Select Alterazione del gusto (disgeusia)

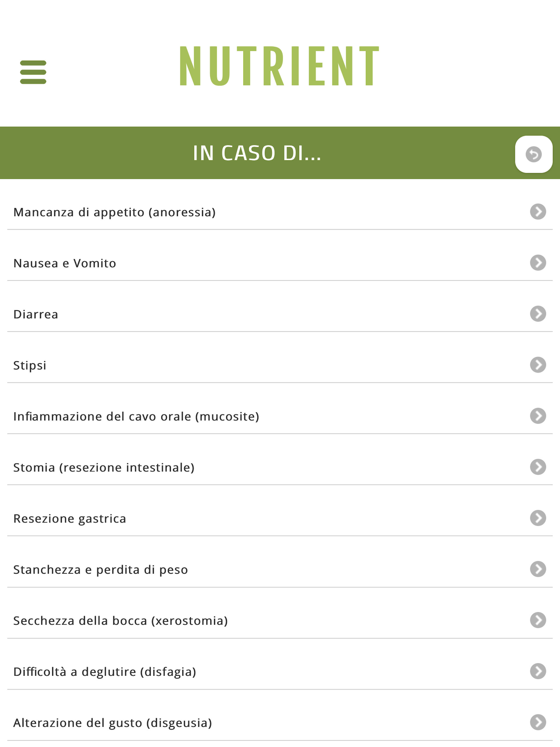280,723
